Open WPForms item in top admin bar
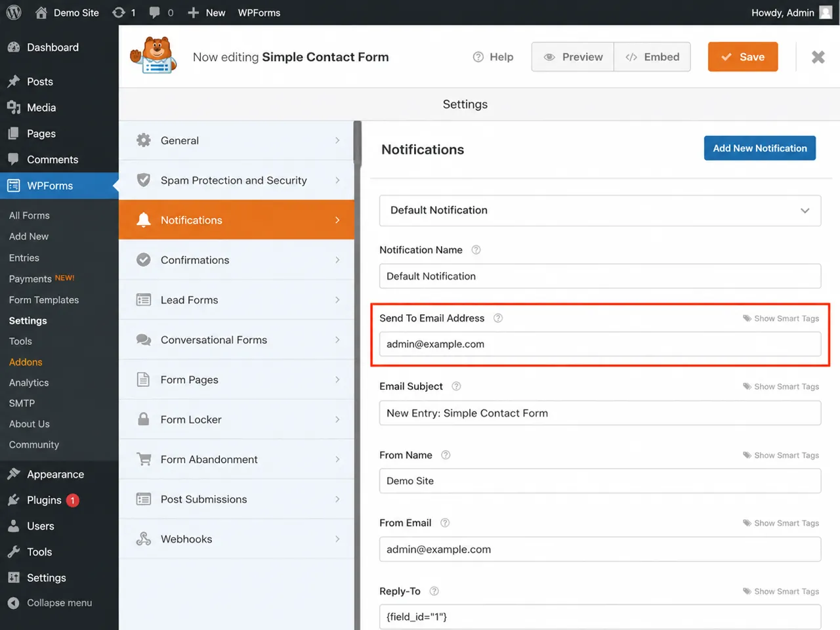Viewport: 840px width, 630px height. point(259,12)
